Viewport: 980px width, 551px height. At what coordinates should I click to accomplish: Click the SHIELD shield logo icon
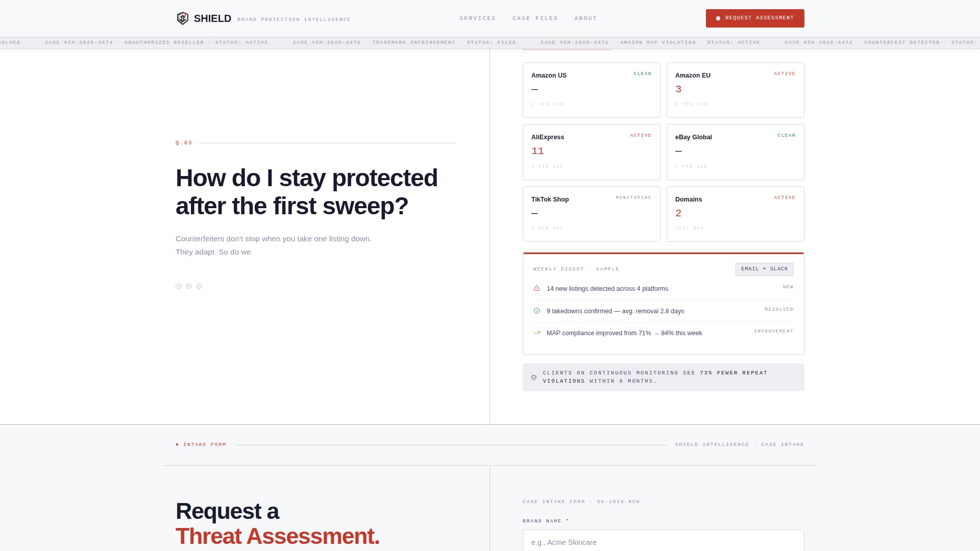tap(182, 17)
